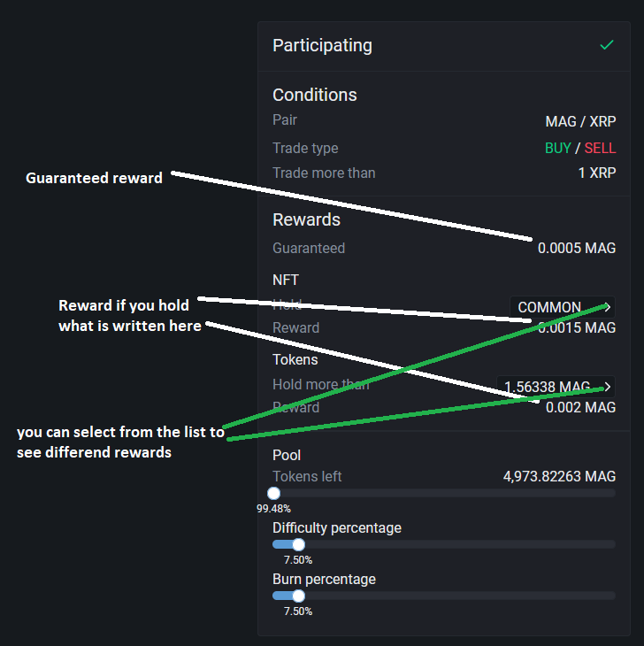Click the Conditions section heading
Screen dimensions: 644x646
point(315,95)
